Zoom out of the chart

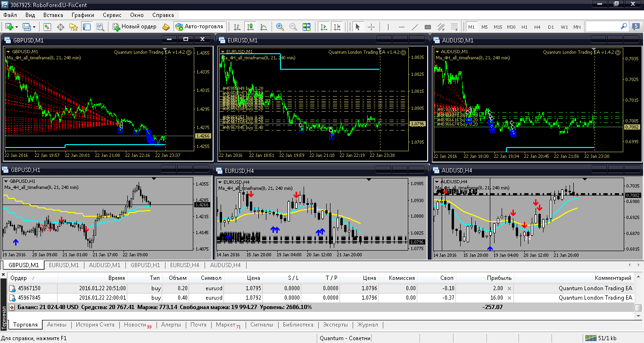click(293, 27)
